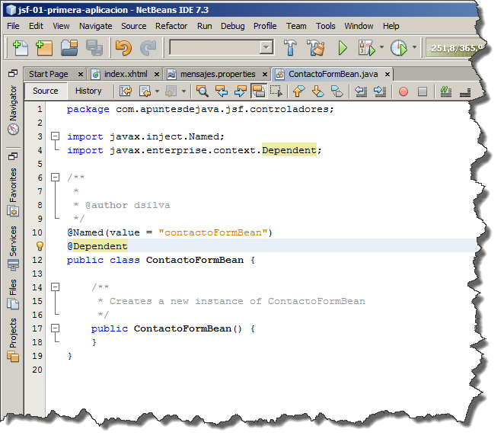Toggle the Rectangular Selection icon
This screenshot has width=504, height=442.
click(x=276, y=91)
